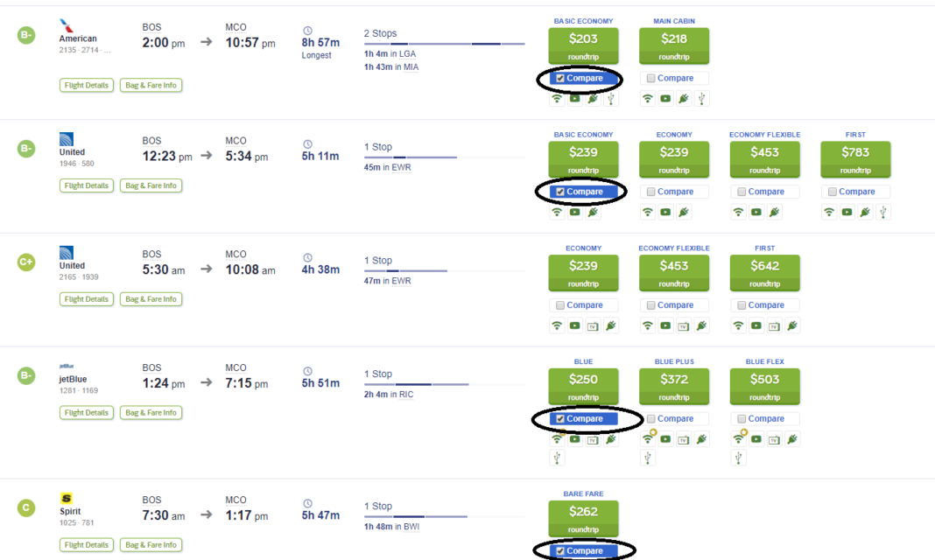Viewport: 935px width, 560px height.
Task: Open Flight Details for the 5:30 am United flight
Action: coord(86,298)
